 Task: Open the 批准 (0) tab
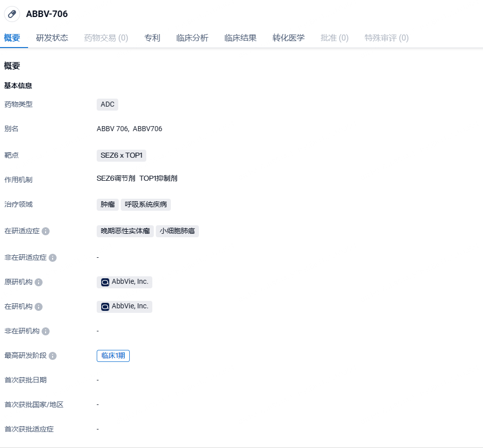335,38
